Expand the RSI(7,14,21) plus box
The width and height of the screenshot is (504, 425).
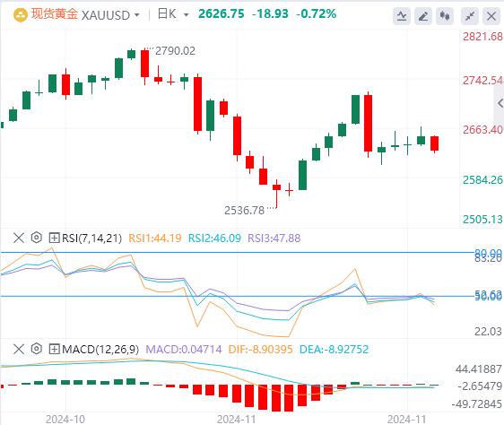coord(54,238)
